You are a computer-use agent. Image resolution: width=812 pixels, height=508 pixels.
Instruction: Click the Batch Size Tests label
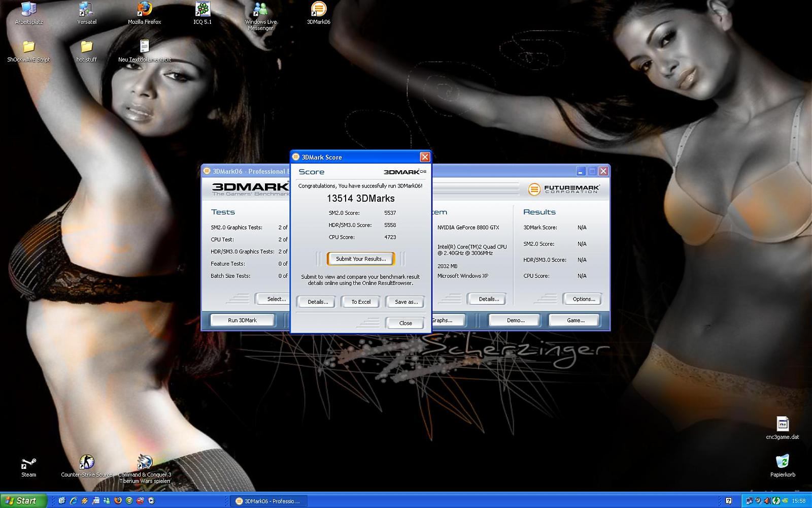tap(230, 276)
